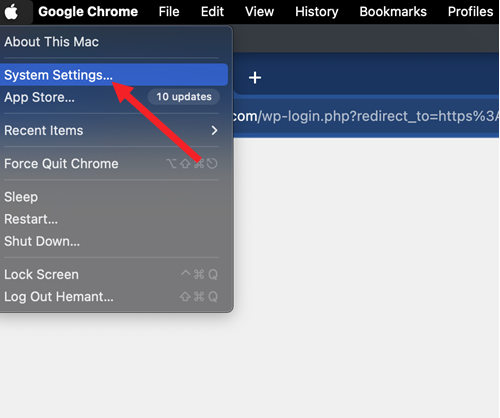Open the Edit menu
500x418 pixels.
click(x=212, y=12)
